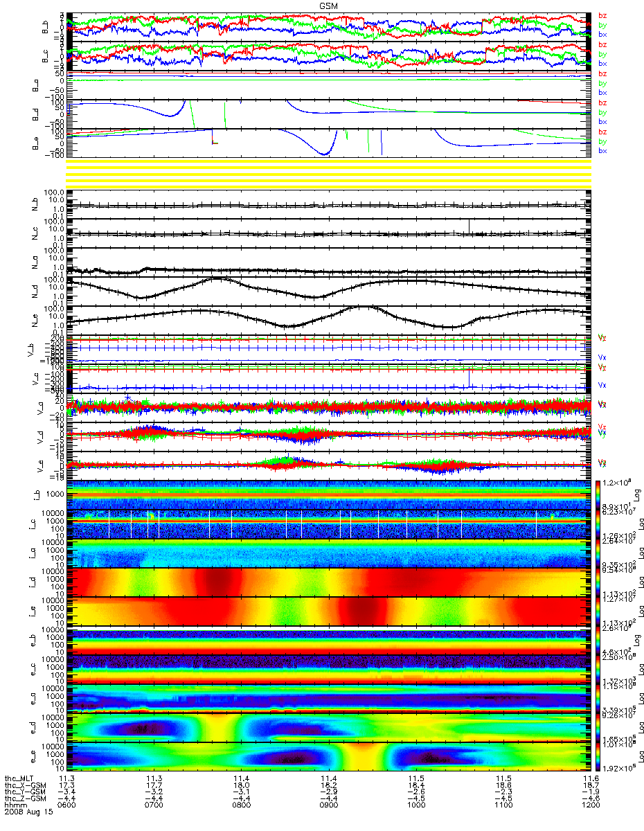The image size is (644, 831).
Task: Click the N_e density line plot
Action: click(x=328, y=321)
